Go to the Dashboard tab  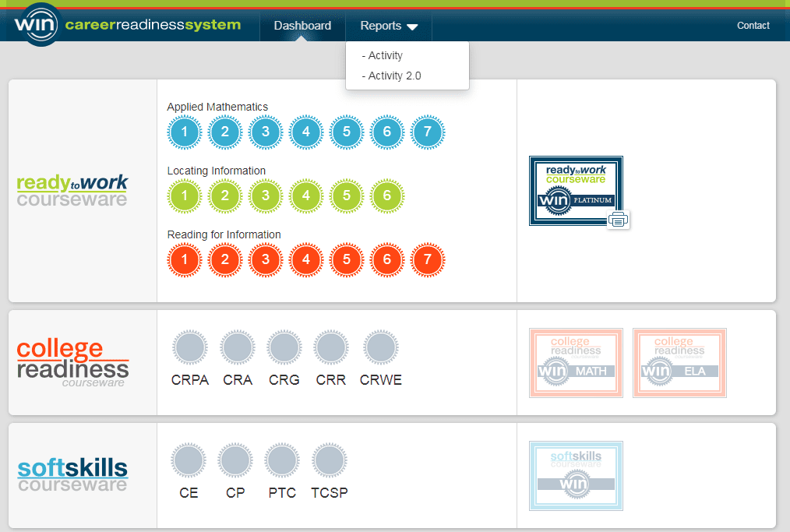pos(302,26)
